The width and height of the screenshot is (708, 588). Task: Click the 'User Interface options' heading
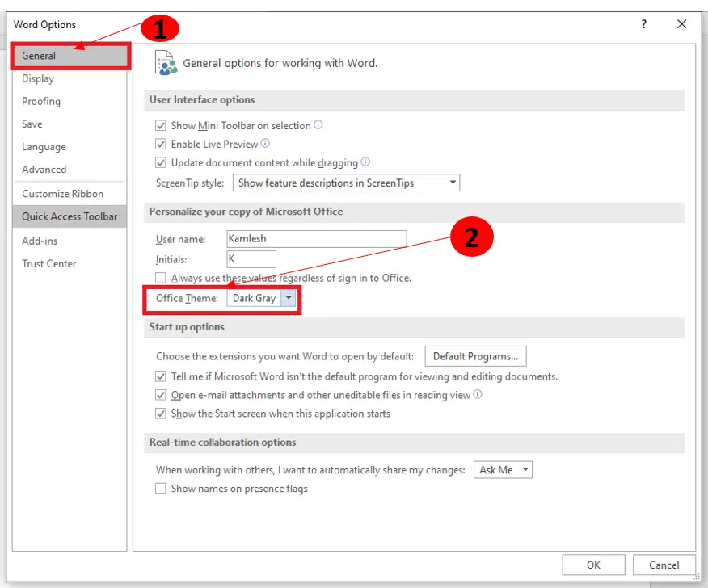coord(202,99)
